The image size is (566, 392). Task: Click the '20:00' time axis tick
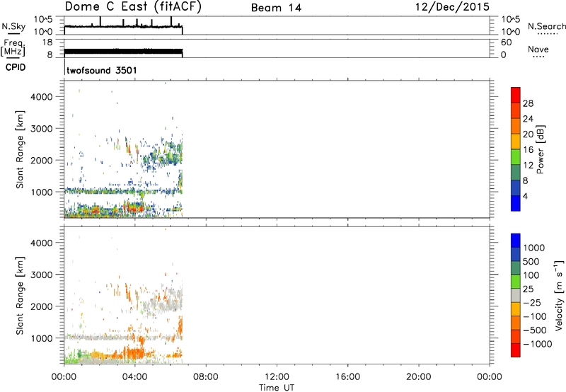pos(419,377)
